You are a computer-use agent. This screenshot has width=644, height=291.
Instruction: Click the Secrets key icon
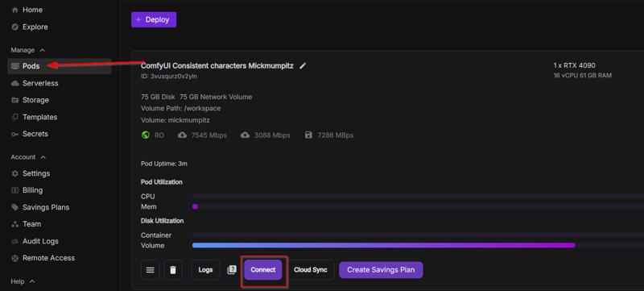coord(15,134)
